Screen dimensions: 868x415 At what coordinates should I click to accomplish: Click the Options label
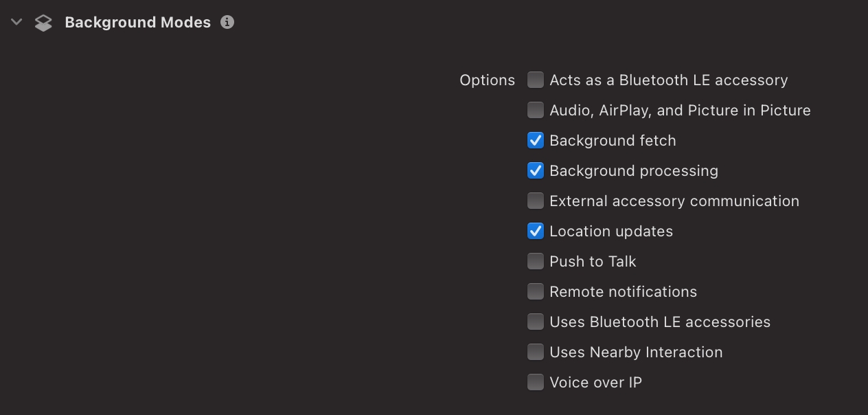click(x=487, y=80)
